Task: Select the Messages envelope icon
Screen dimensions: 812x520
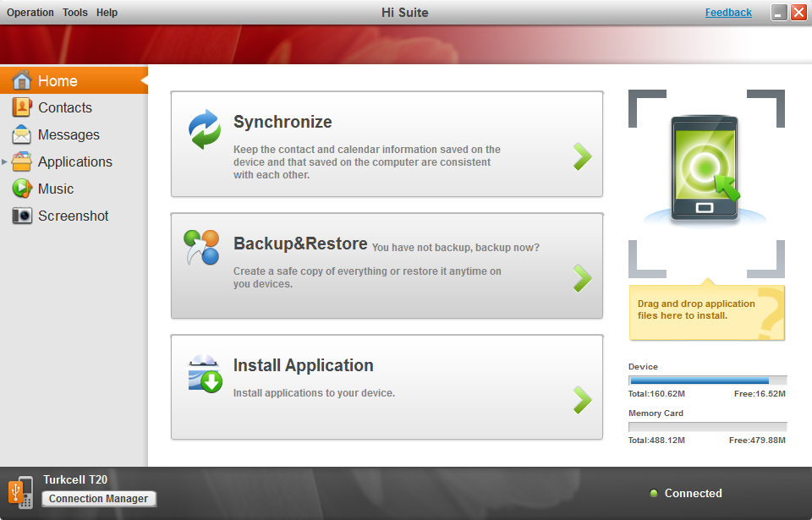Action: coord(22,135)
